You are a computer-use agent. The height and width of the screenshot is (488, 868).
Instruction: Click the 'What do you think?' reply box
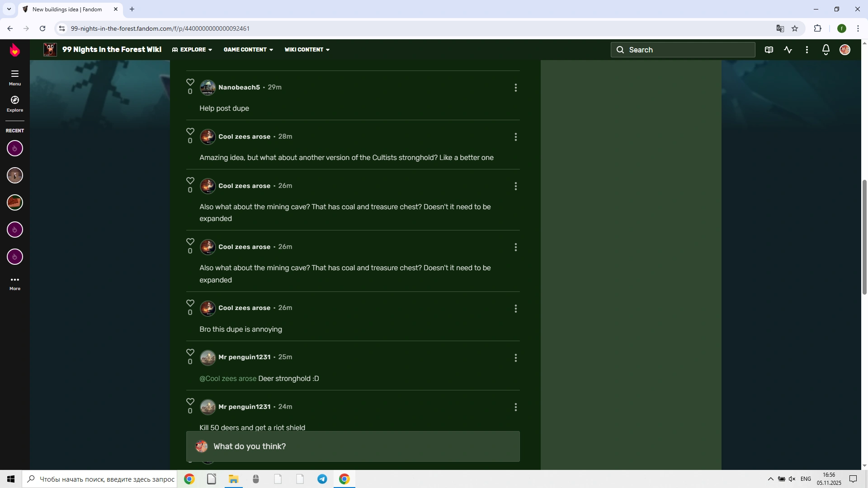[x=353, y=446]
